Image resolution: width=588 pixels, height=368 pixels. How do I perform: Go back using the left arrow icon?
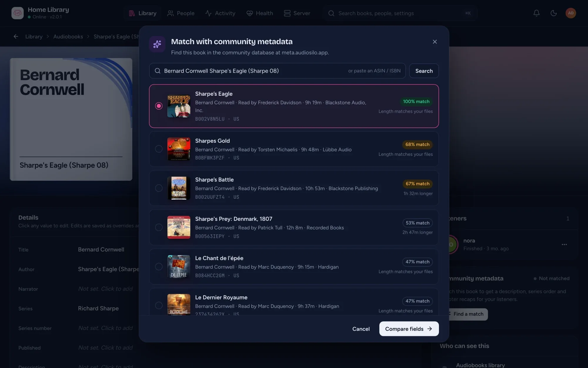(16, 37)
